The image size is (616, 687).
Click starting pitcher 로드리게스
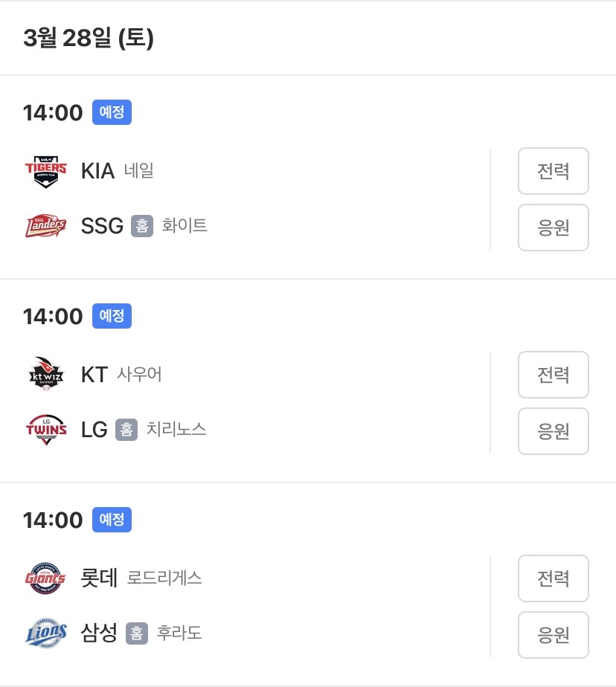(164, 578)
